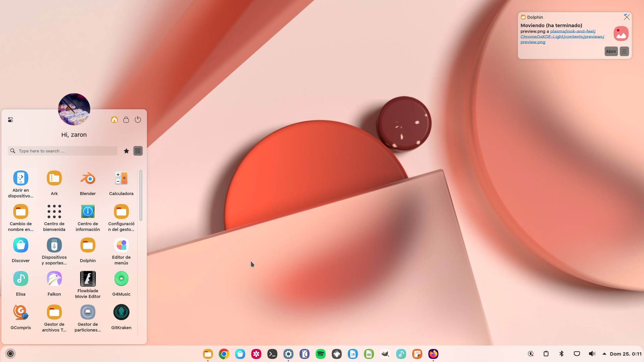Click the launcher search field

click(62, 151)
